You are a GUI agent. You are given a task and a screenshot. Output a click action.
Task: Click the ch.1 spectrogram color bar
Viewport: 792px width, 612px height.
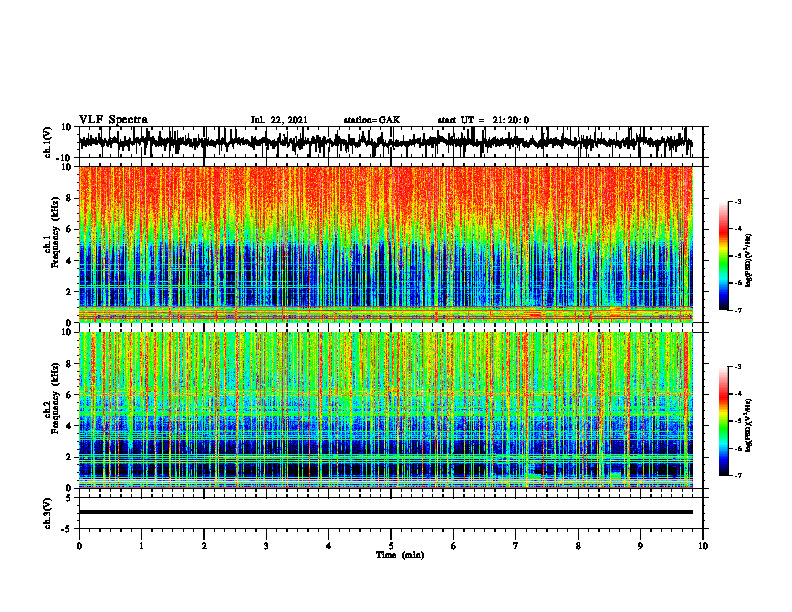click(x=723, y=256)
